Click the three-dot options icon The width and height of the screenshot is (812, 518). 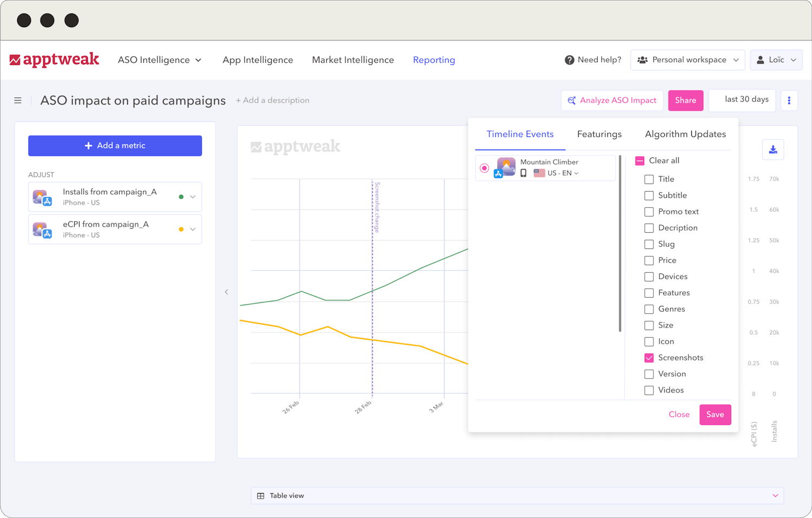click(789, 100)
